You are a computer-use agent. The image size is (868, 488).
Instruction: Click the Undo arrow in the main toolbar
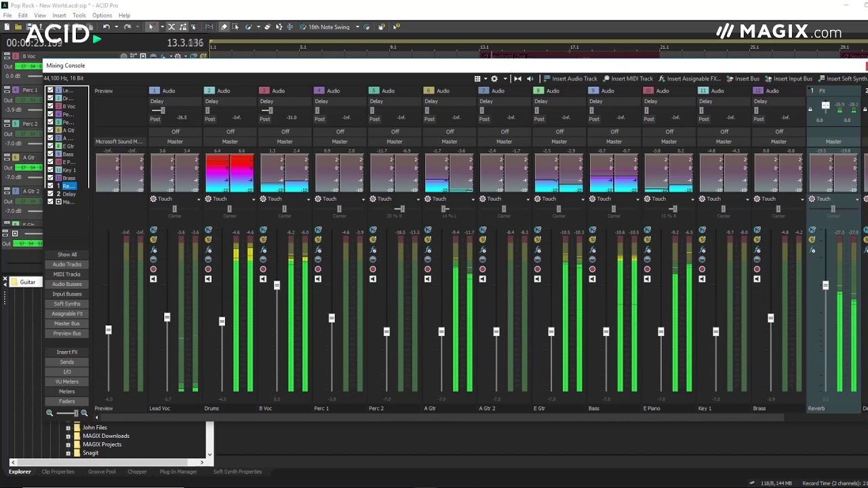point(106,27)
